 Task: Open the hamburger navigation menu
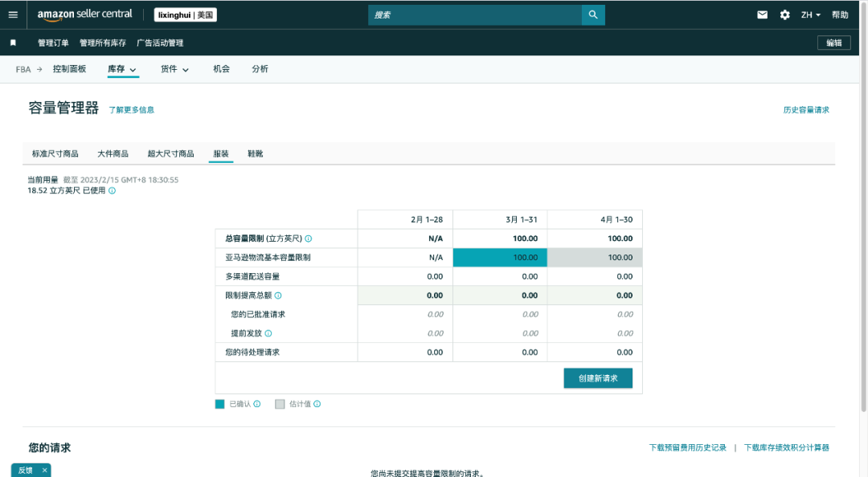(13, 15)
